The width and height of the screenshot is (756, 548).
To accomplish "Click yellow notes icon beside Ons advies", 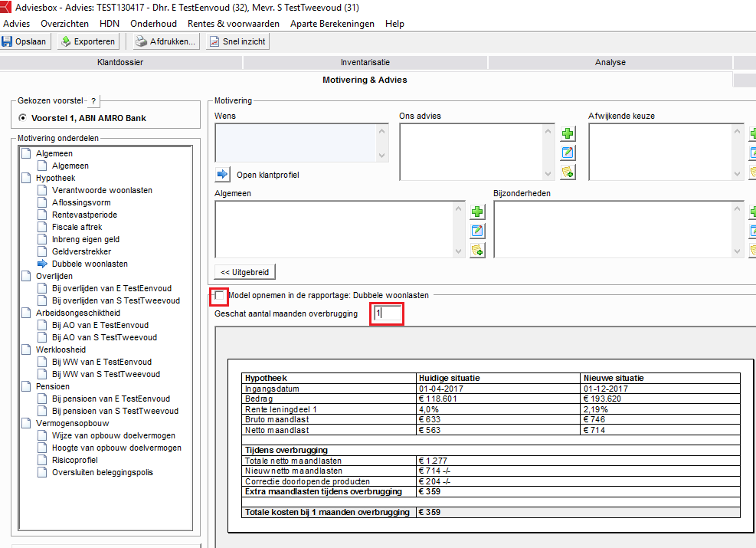I will click(x=568, y=172).
